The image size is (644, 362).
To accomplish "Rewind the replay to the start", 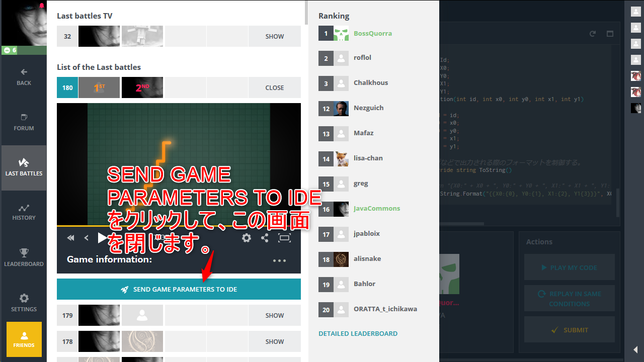I will coord(71,238).
